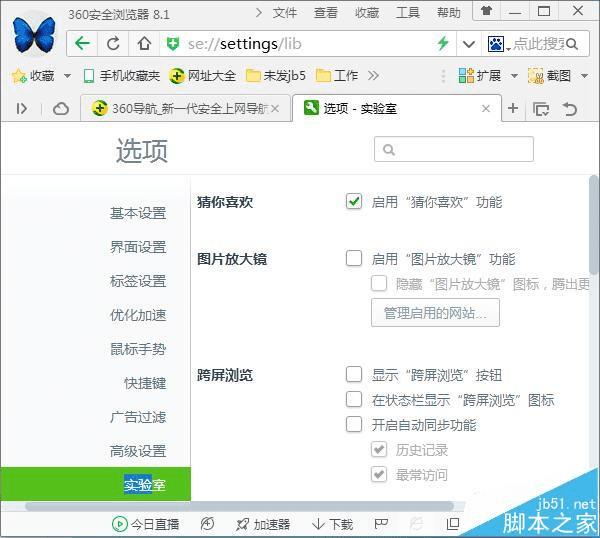Viewport: 600px width, 538px height.
Task: Select 广告过滤 in sidebar
Action: coord(138,417)
